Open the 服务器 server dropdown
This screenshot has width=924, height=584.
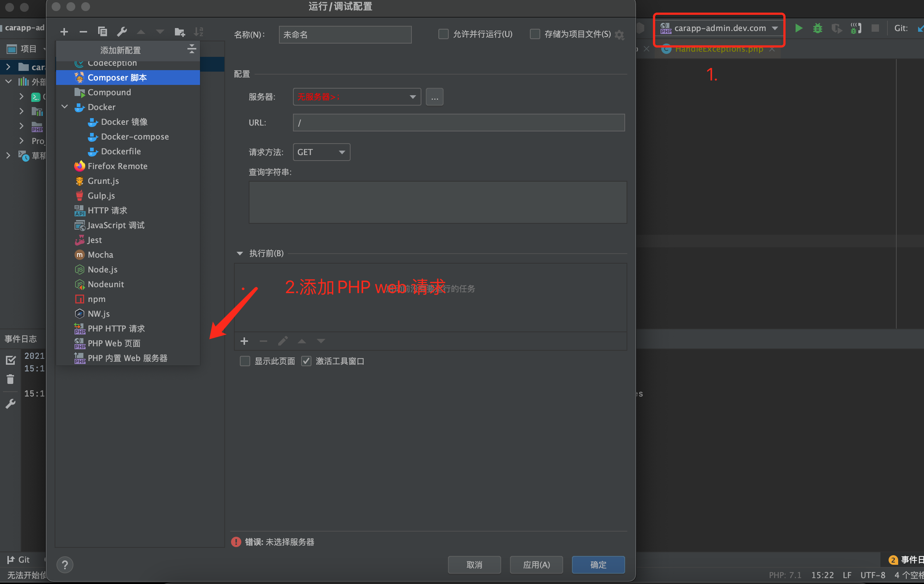click(356, 97)
